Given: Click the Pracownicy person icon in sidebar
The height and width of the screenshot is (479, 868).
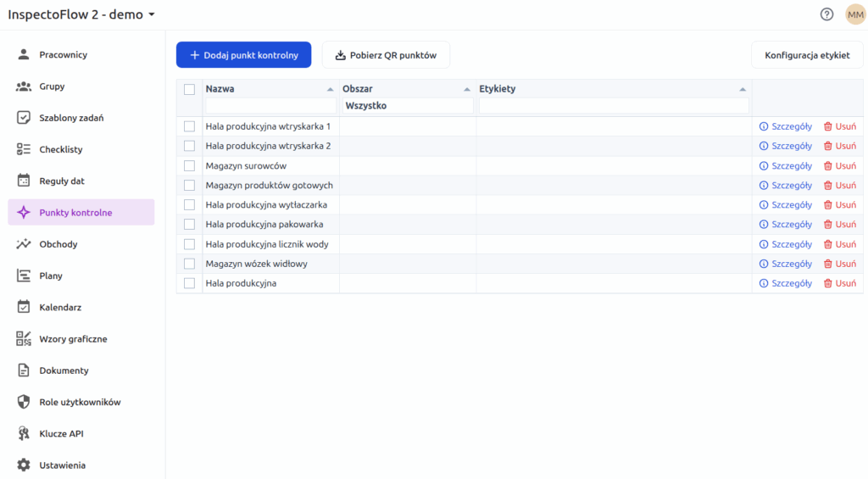Looking at the screenshot, I should (24, 55).
